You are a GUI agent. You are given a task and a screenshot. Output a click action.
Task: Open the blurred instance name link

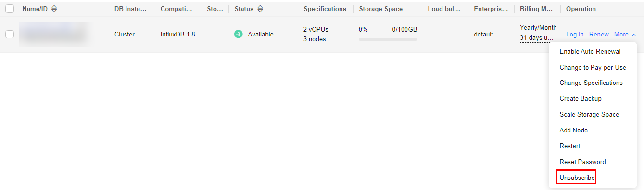click(53, 34)
